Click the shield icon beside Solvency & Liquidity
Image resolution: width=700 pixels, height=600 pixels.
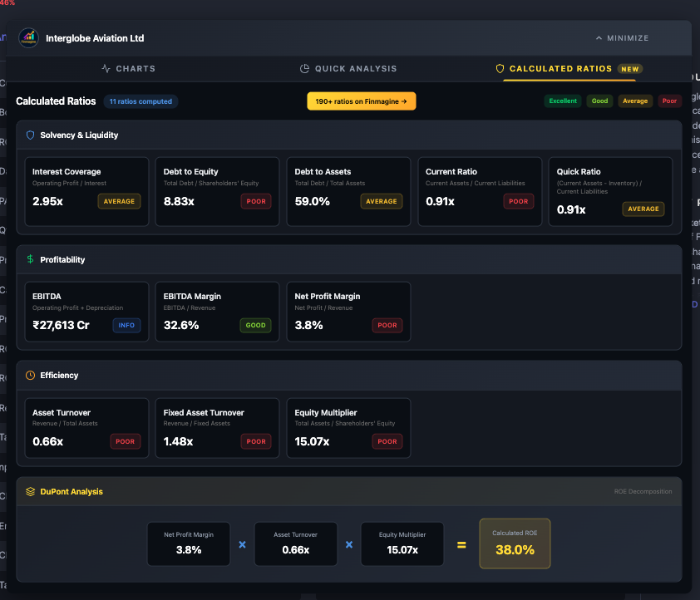click(29, 135)
